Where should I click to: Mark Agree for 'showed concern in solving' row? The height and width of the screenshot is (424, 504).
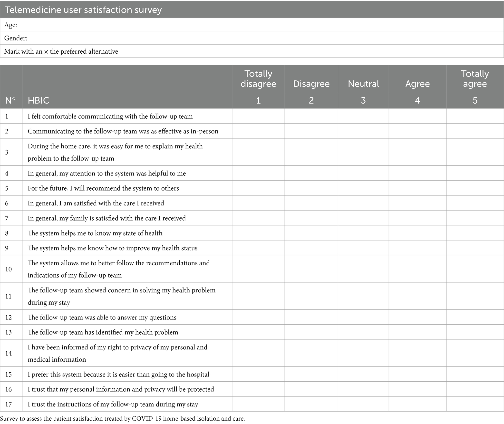click(417, 296)
